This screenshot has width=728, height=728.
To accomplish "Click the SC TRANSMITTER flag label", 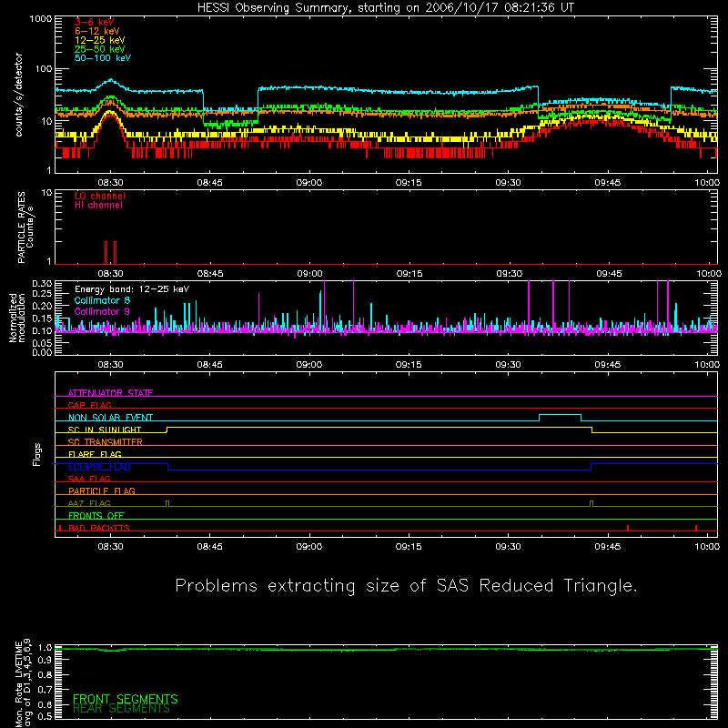I will 105,442.
